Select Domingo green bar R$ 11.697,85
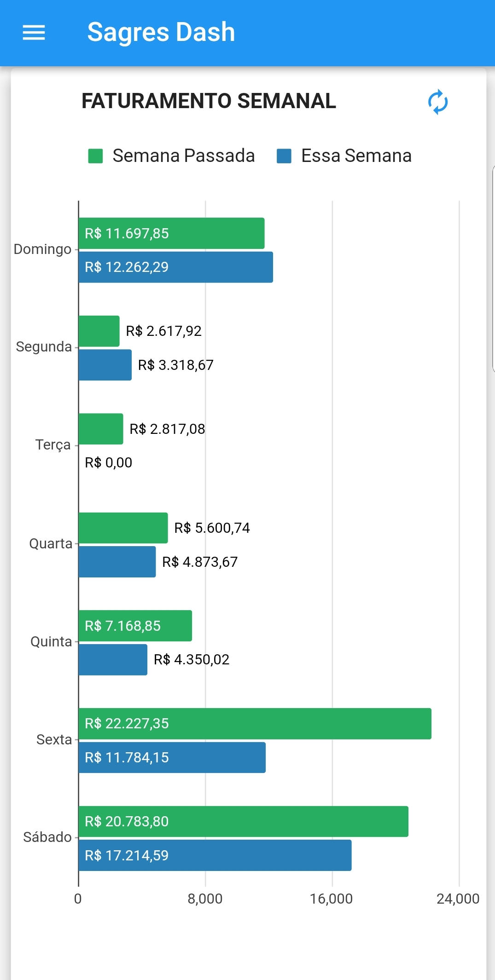This screenshot has height=980, width=495. (171, 233)
